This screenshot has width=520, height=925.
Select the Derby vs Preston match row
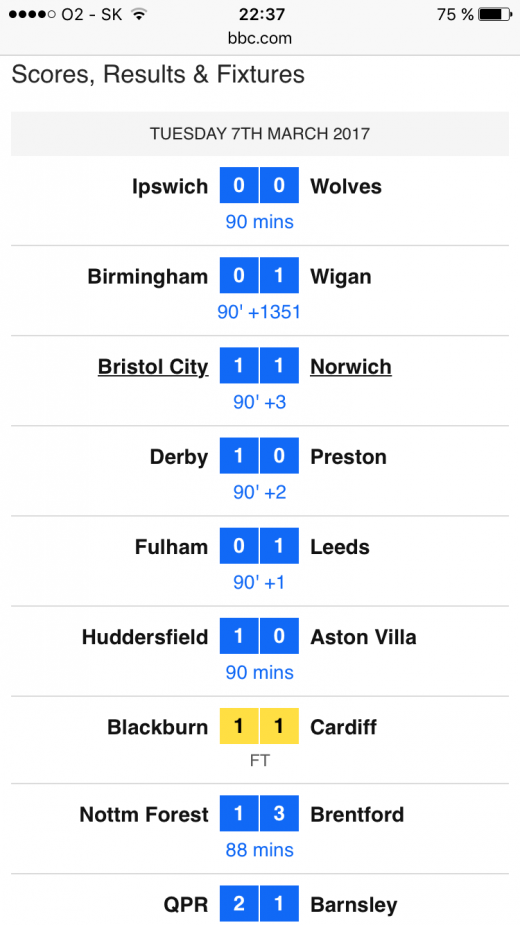pyautogui.click(x=260, y=470)
